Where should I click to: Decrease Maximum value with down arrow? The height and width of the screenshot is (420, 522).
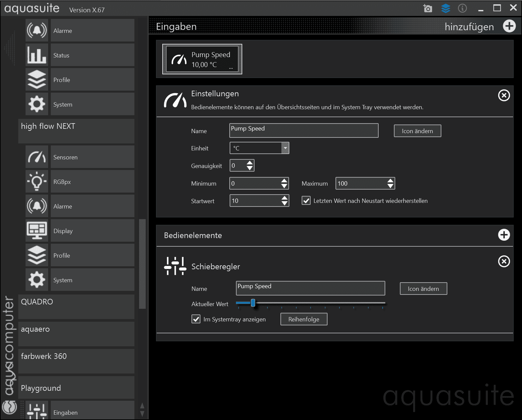tap(391, 186)
